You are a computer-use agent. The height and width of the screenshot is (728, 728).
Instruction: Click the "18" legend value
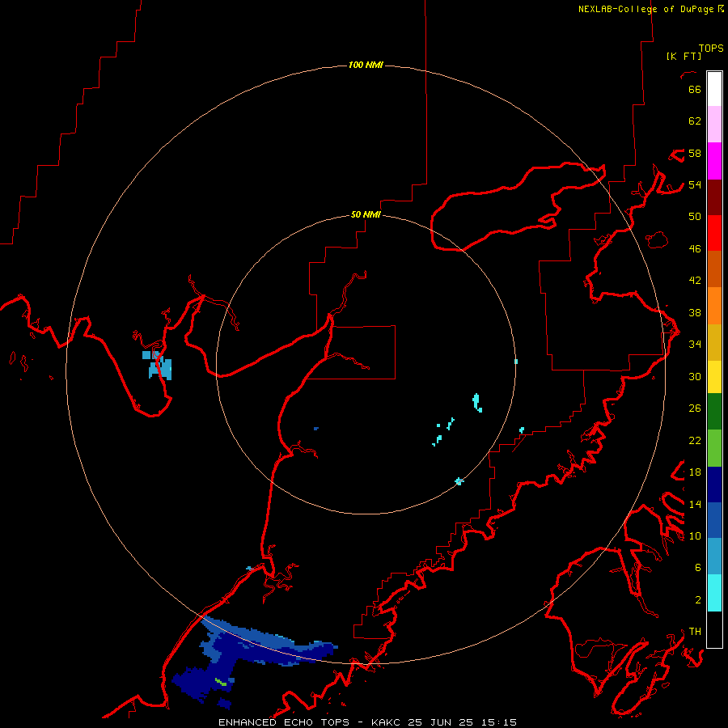(695, 472)
